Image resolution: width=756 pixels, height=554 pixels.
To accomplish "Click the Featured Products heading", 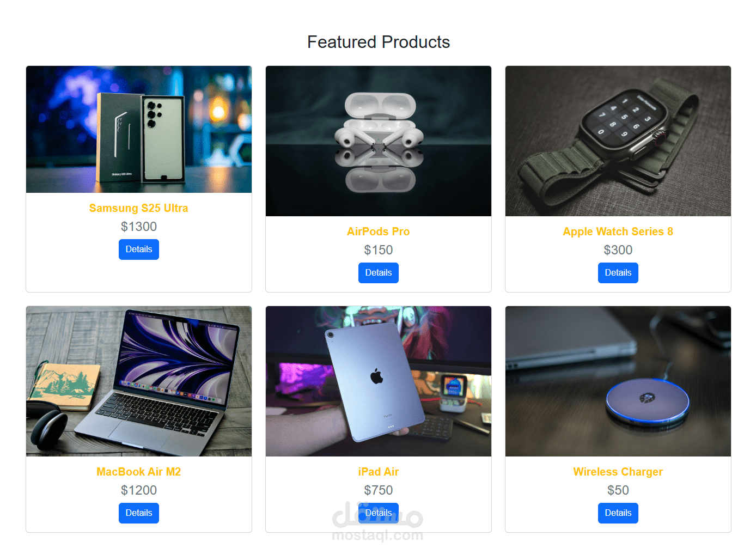I will coord(379,42).
